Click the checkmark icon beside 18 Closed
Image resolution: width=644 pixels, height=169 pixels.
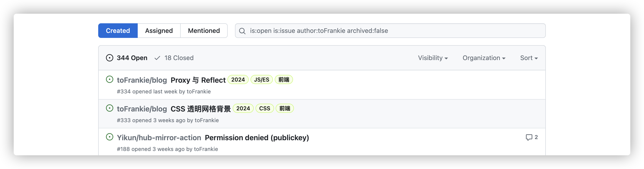tap(157, 58)
